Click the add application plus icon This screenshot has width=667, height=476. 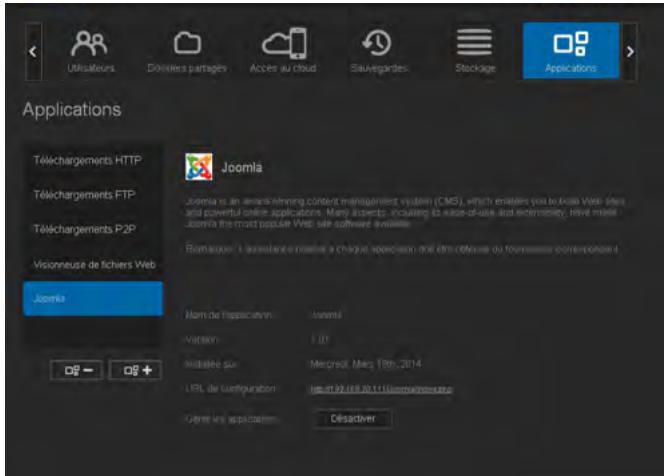pos(135,370)
